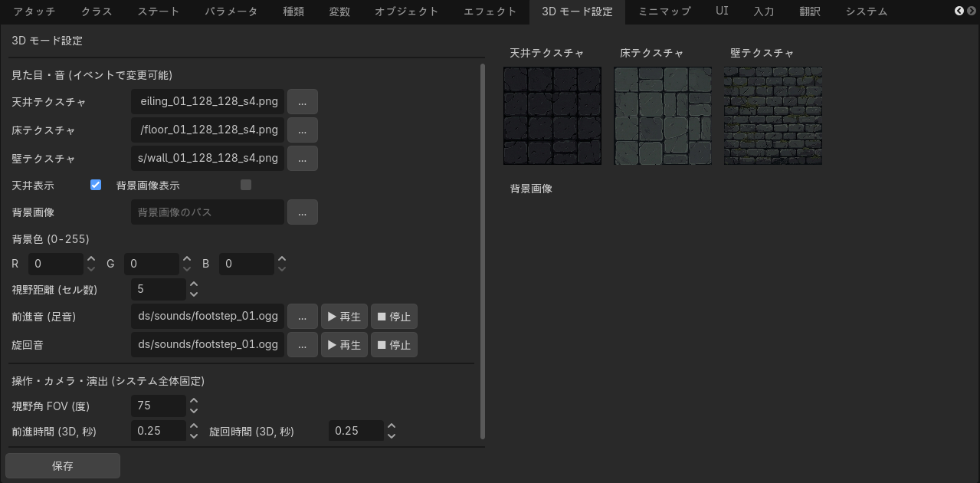Select the ceiling texture preview thumbnail
Screen dimensions: 980x483
(x=552, y=116)
